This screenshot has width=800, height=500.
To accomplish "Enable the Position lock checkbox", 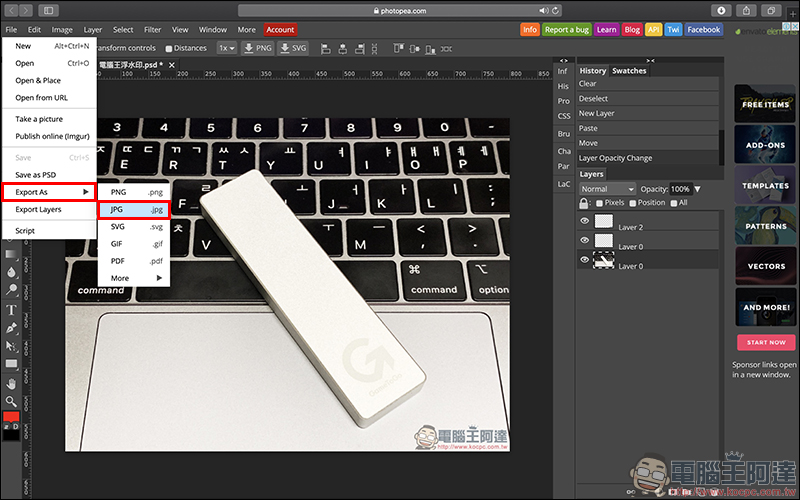I will pyautogui.click(x=633, y=203).
